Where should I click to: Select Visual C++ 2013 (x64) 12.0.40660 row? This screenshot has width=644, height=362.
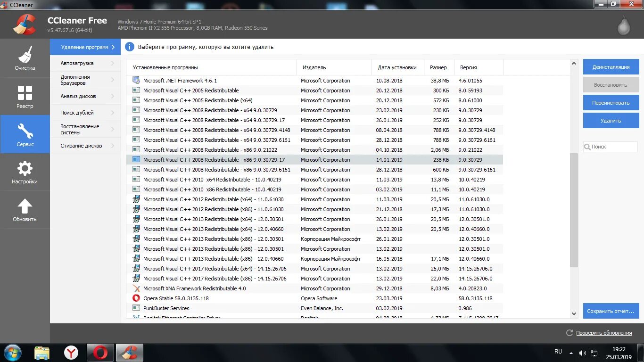coord(315,229)
